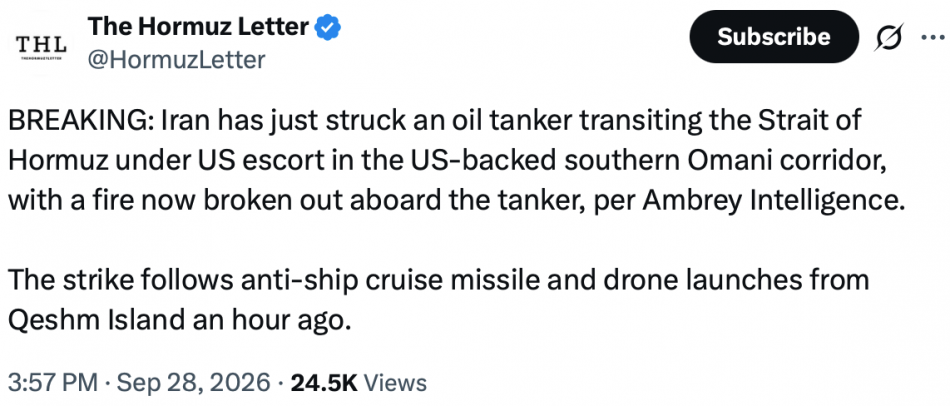Visit the @HormuzLetter handle link
Screen dimensions: 950x406
(176, 59)
